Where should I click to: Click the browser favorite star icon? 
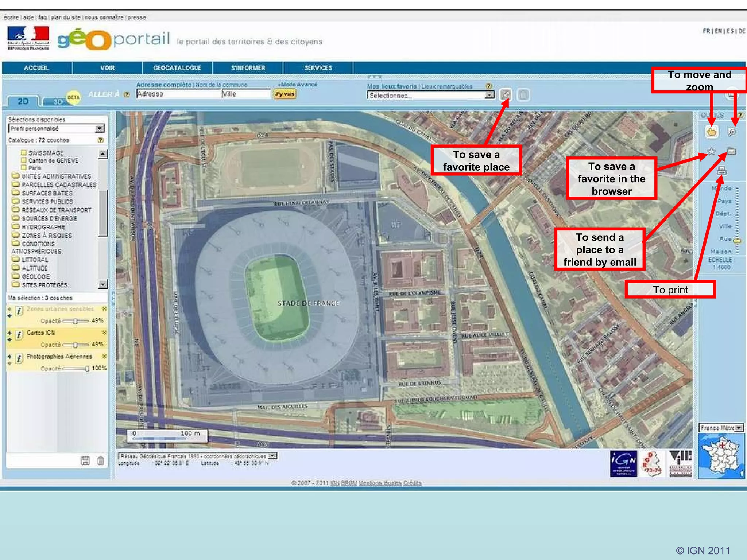(711, 151)
